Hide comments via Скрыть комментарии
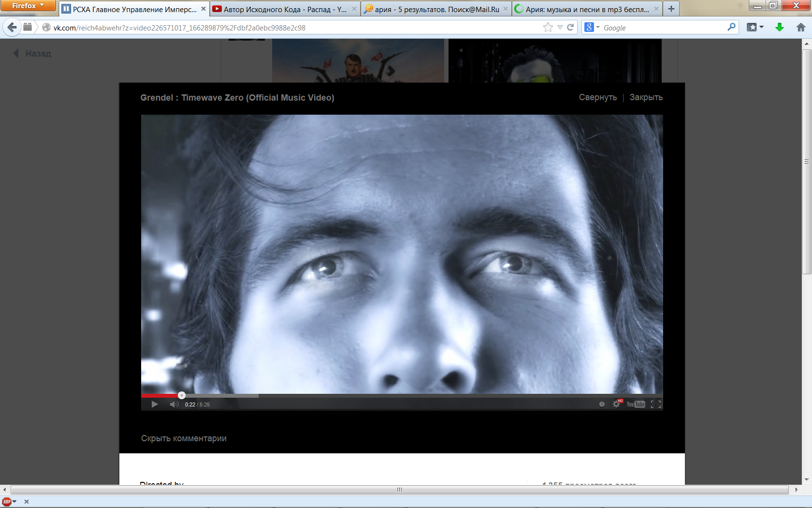Screen dimensions: 812x508 [184, 438]
